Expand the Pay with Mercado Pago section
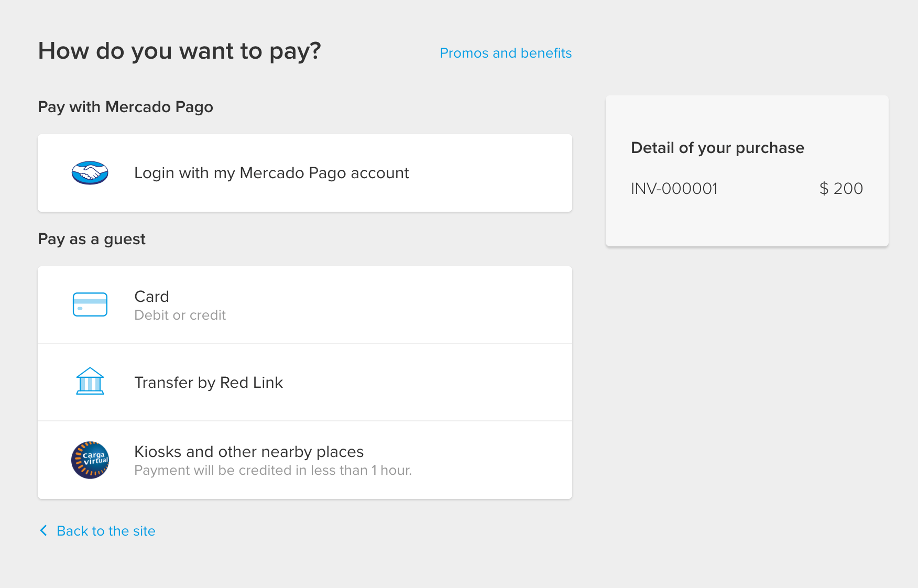This screenshot has width=918, height=588. (125, 107)
